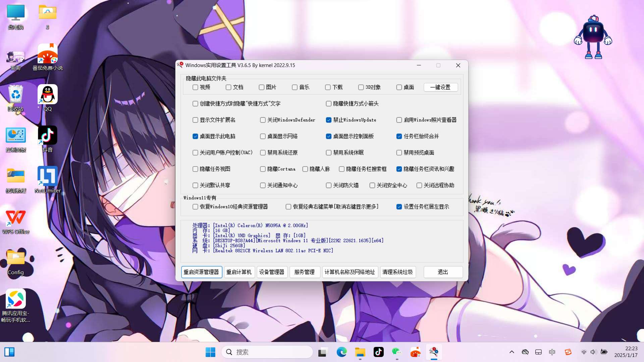This screenshot has height=362, width=644.
Task: Check 恢复经典右键菜单 option
Action: click(288, 207)
